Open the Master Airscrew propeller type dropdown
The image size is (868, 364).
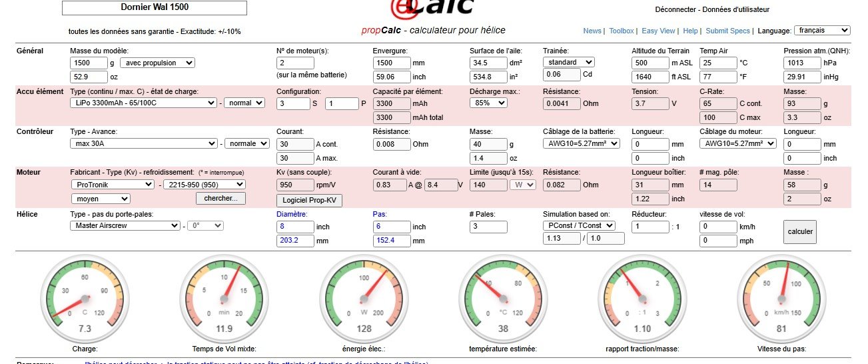coord(124,225)
